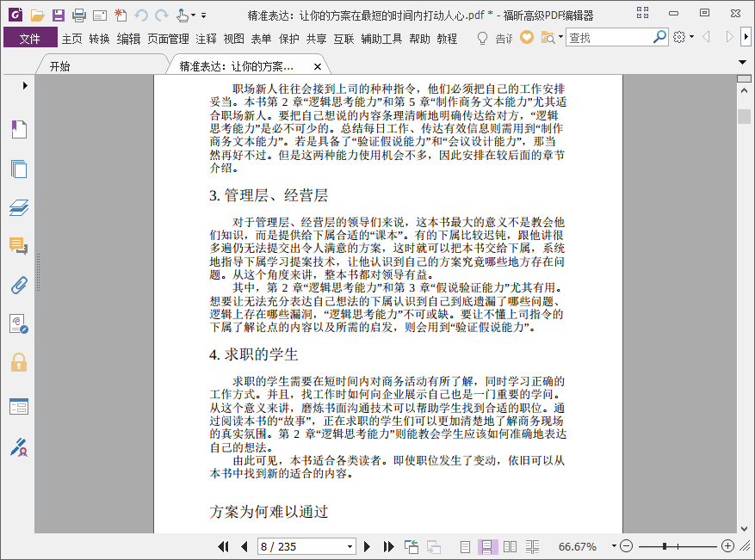Switch to the 编辑 ribbon tab
The image size is (755, 560).
128,39
